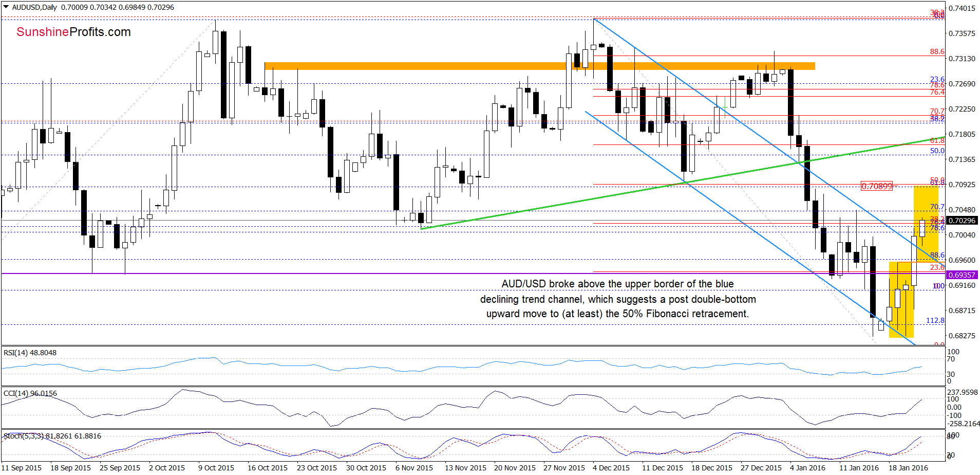Click the date label 23 Oct 2015
The width and height of the screenshot is (980, 475).
click(317, 468)
